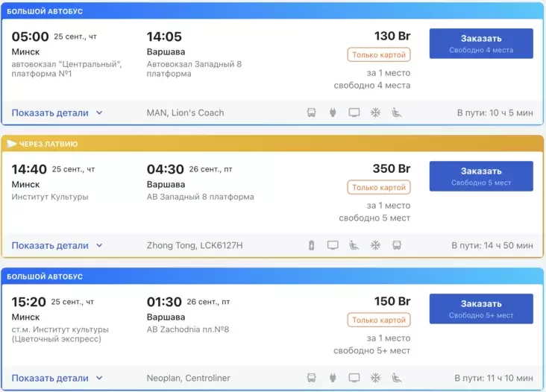Viewport: 546px width, 392px height.
Task: Book the 350 Br trip via Latvia
Action: tap(481, 176)
